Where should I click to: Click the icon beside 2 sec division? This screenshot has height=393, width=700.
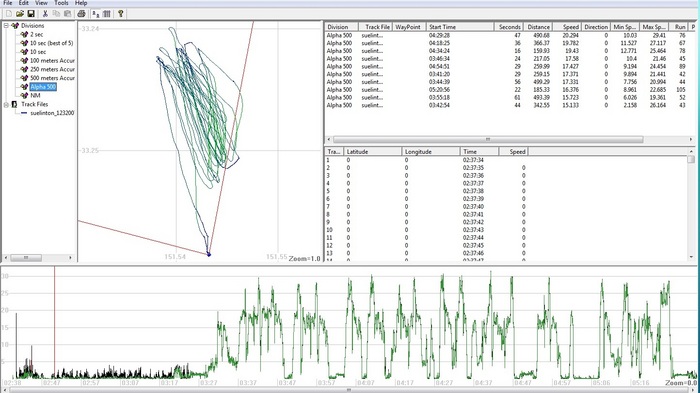pyautogui.click(x=25, y=34)
